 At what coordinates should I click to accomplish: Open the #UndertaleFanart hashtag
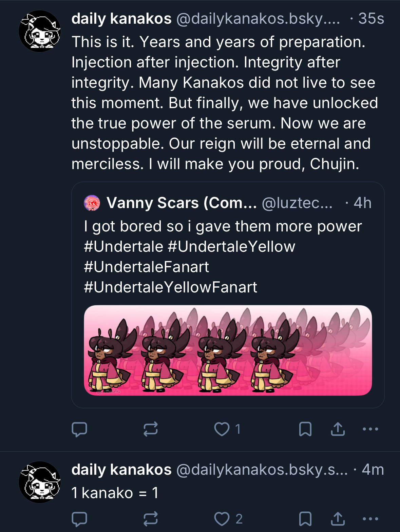pos(146,267)
